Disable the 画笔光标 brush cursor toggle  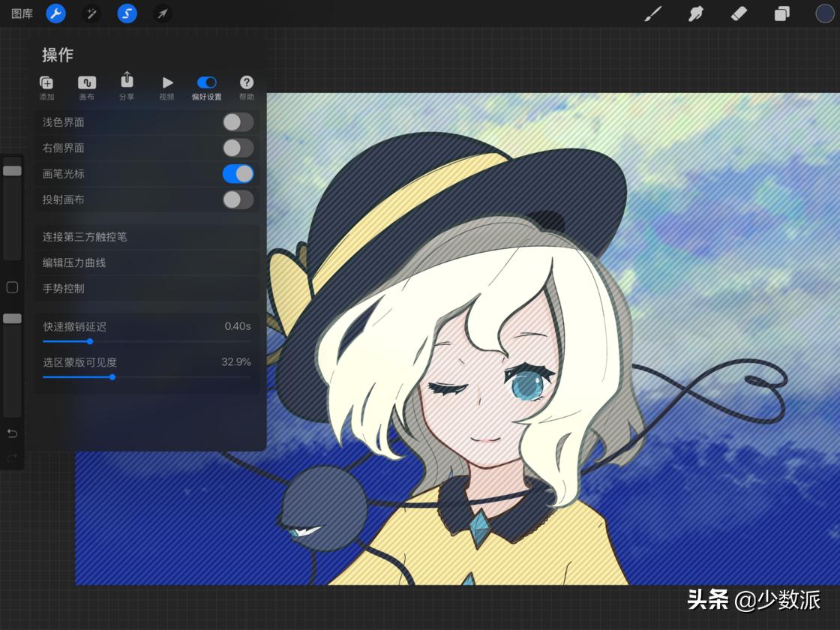pos(238,174)
